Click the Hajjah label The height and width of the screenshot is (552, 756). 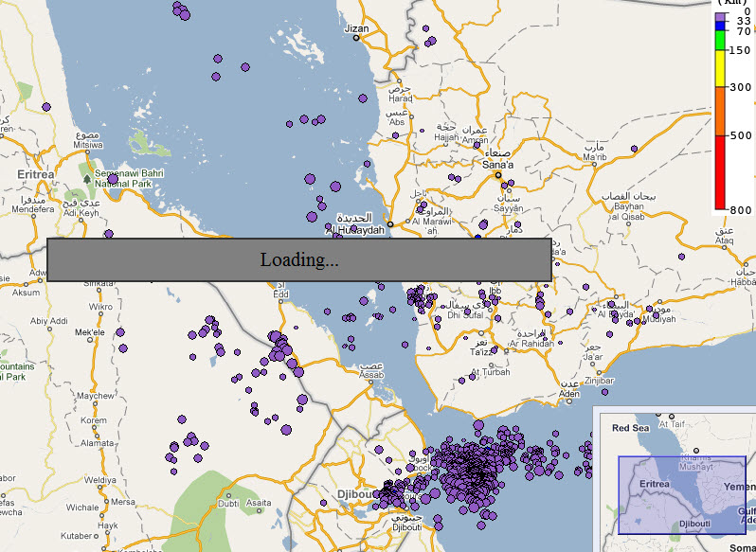(446, 137)
